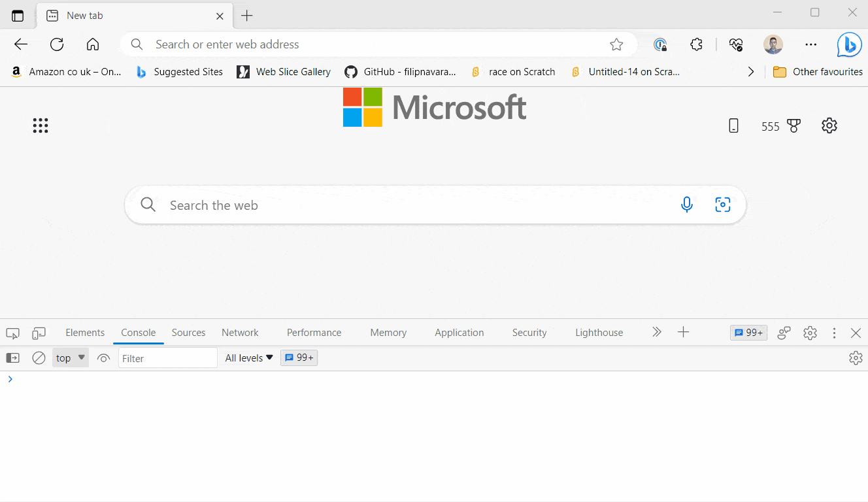Activate the inspect element picker tool
Screen dimensions: 868x502
pos(12,333)
